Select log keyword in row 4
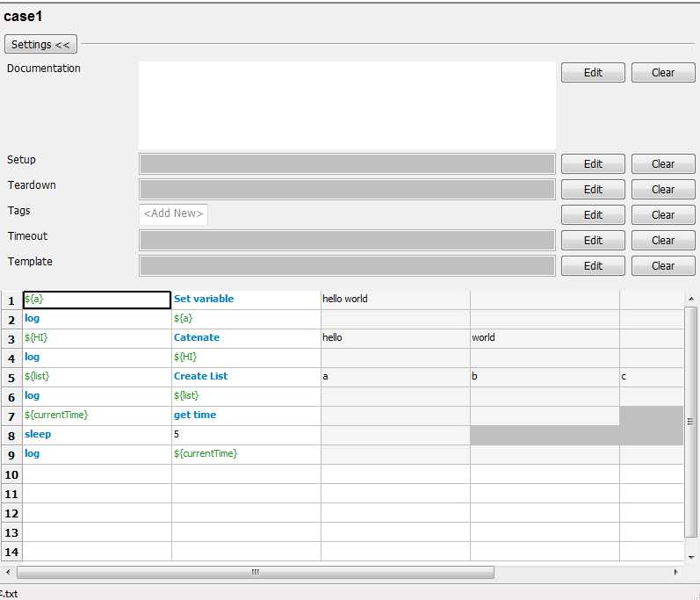The width and height of the screenshot is (700, 600). coord(97,358)
